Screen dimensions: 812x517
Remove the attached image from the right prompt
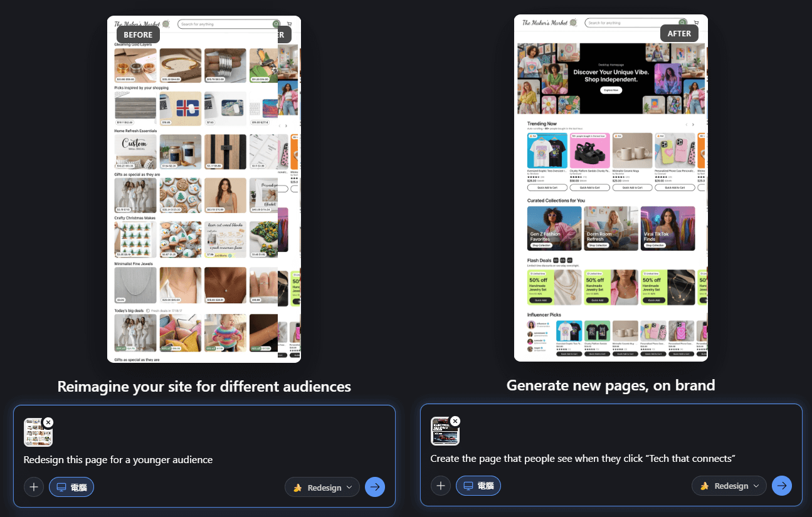(x=455, y=421)
